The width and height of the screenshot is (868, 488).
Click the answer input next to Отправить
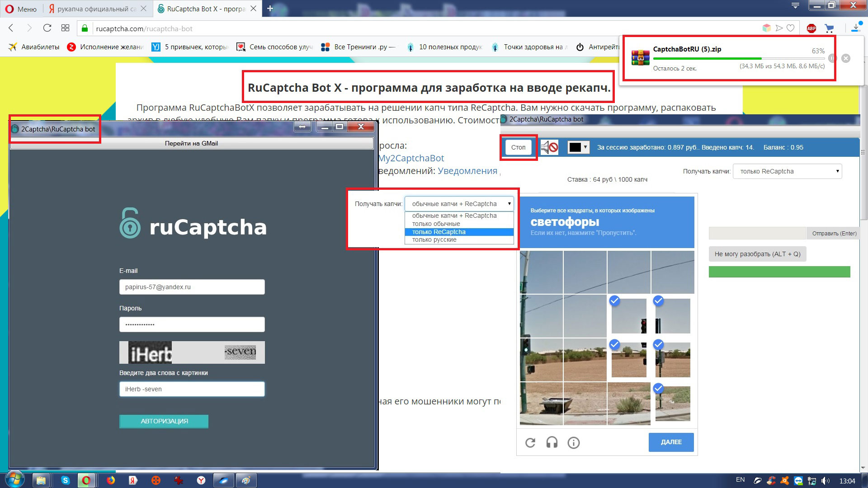pos(757,233)
